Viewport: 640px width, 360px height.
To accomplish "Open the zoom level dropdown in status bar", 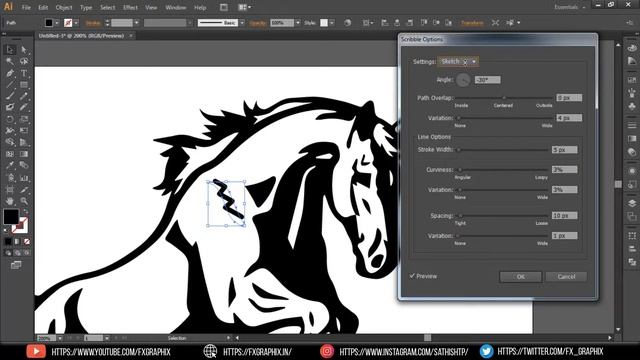I will [60, 338].
